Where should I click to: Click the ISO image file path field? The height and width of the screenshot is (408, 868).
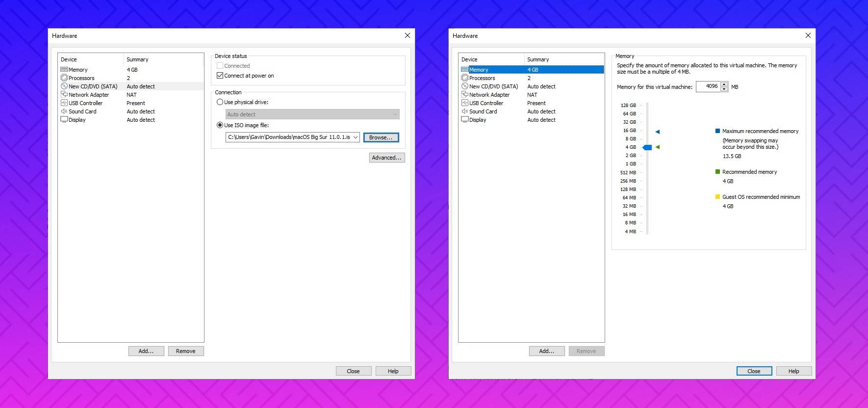[289, 137]
